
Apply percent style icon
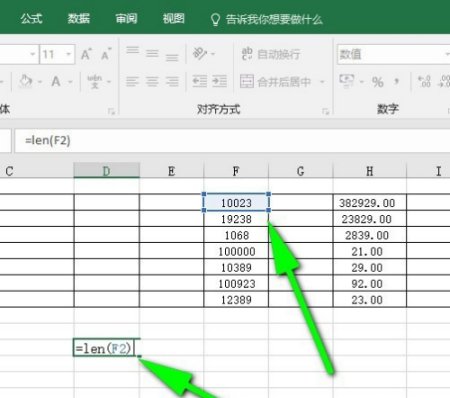tap(378, 82)
